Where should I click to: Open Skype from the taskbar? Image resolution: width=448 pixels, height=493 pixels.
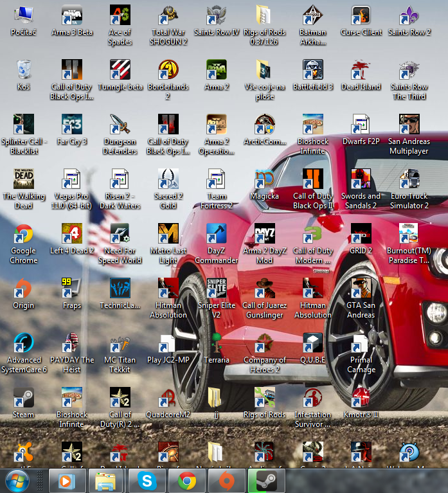tap(147, 480)
